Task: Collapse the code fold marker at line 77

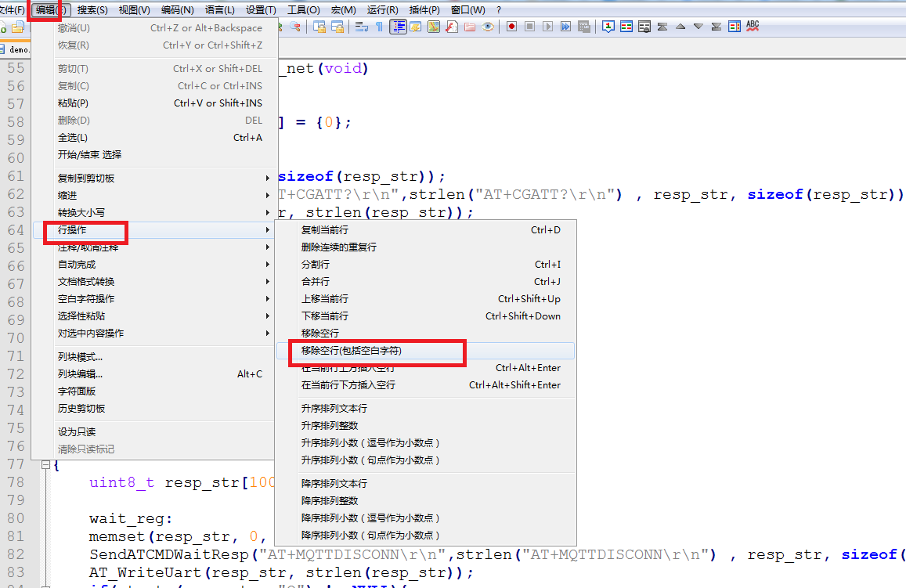Action: tap(46, 465)
